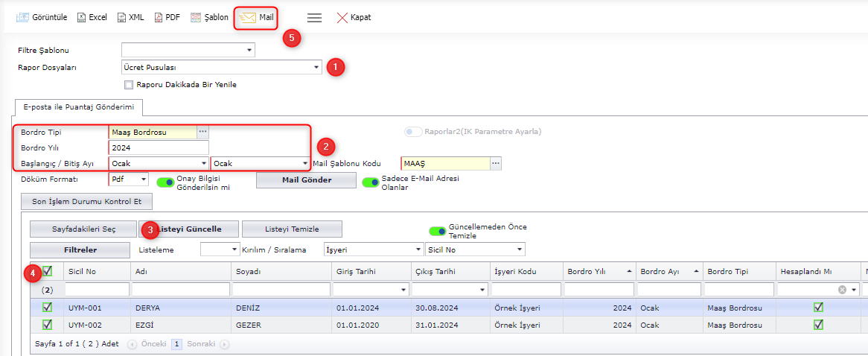Clear the Hesaplandı Mı filter value
The image size is (868, 356).
(842, 290)
